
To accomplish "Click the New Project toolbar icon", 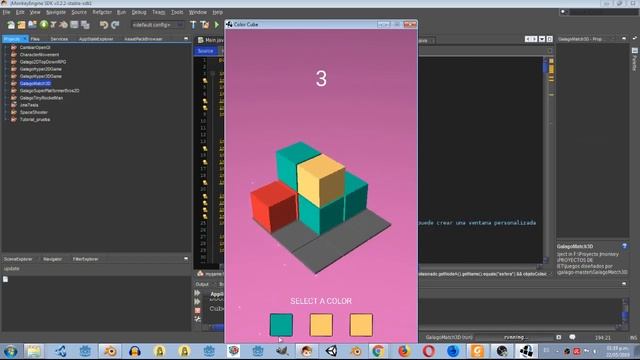I will (x=21, y=25).
